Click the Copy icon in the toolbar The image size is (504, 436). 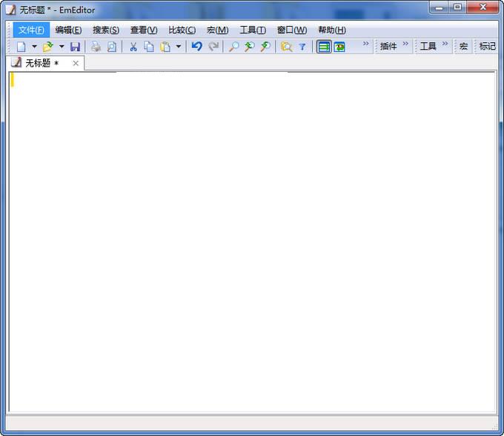click(149, 47)
